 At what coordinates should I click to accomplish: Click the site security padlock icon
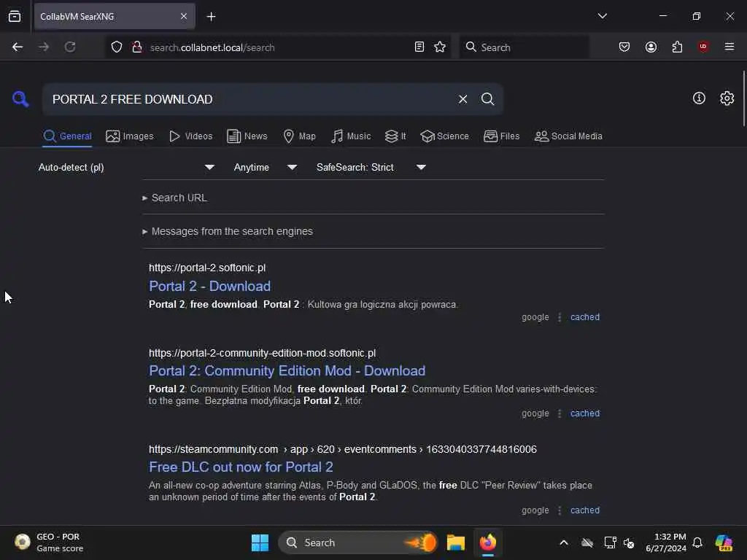coord(137,47)
